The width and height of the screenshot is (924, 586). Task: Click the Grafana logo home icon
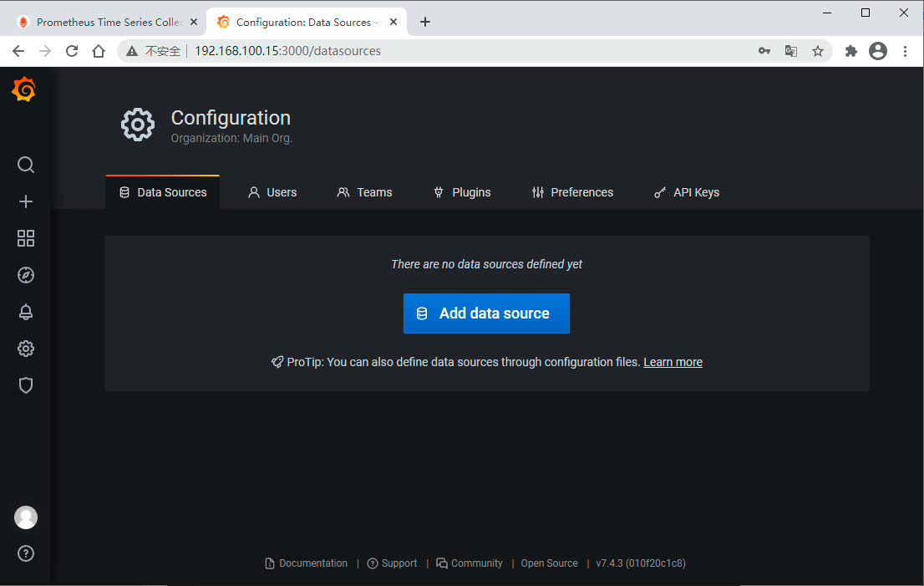pyautogui.click(x=24, y=89)
